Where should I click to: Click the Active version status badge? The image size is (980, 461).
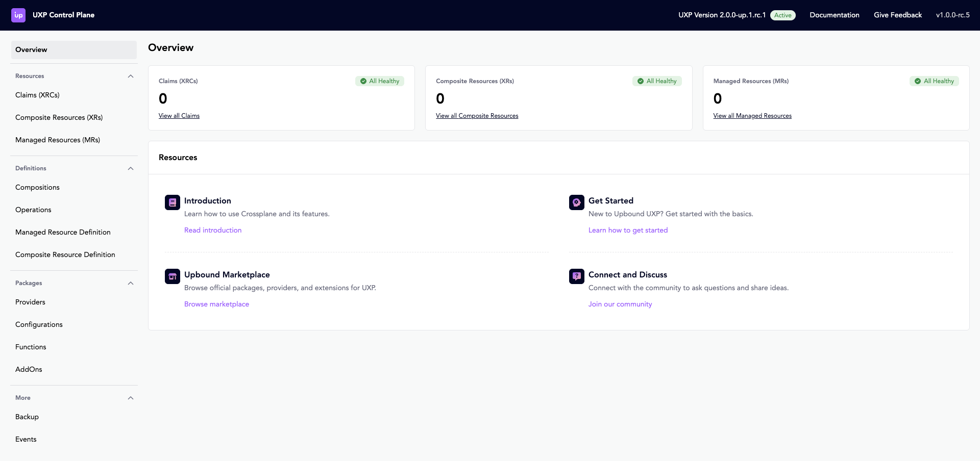782,15
